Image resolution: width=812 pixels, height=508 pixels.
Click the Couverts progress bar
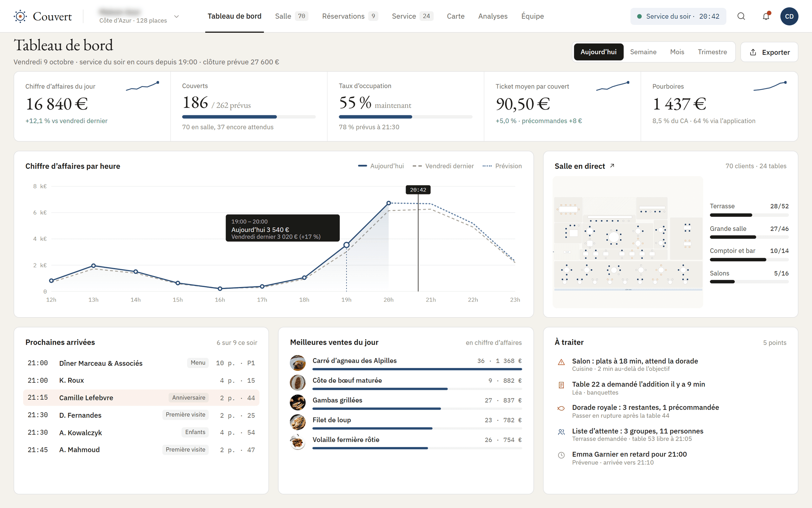coord(249,117)
